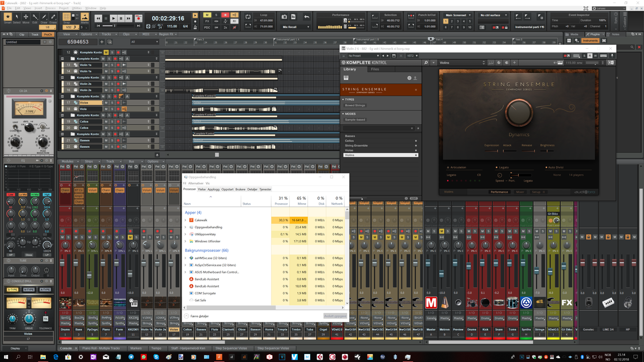Open the Mixer tab in String Ensemble
The image size is (644, 362).
(520, 192)
